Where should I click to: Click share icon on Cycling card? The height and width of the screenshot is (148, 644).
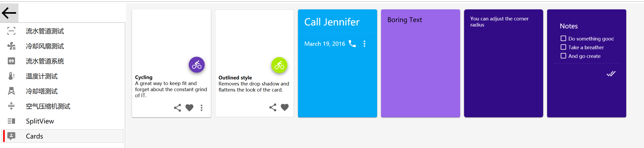pyautogui.click(x=177, y=108)
